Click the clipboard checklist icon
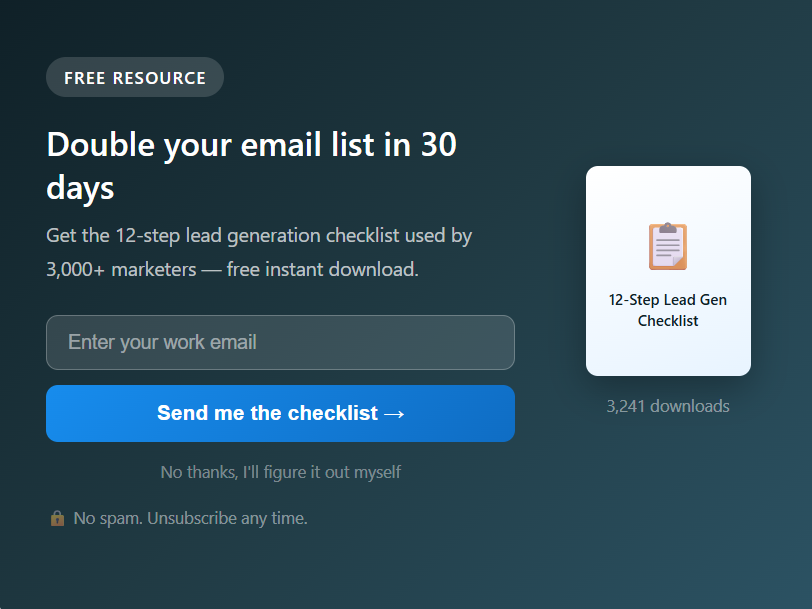Viewport: 812px width, 609px height. pyautogui.click(x=668, y=244)
